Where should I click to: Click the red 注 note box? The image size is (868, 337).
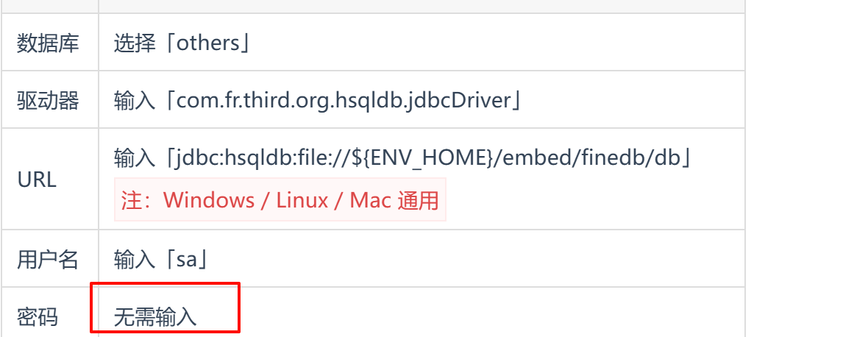tap(280, 199)
